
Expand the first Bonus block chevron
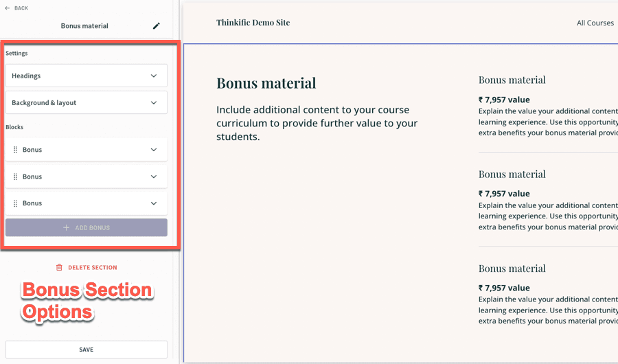coord(154,150)
